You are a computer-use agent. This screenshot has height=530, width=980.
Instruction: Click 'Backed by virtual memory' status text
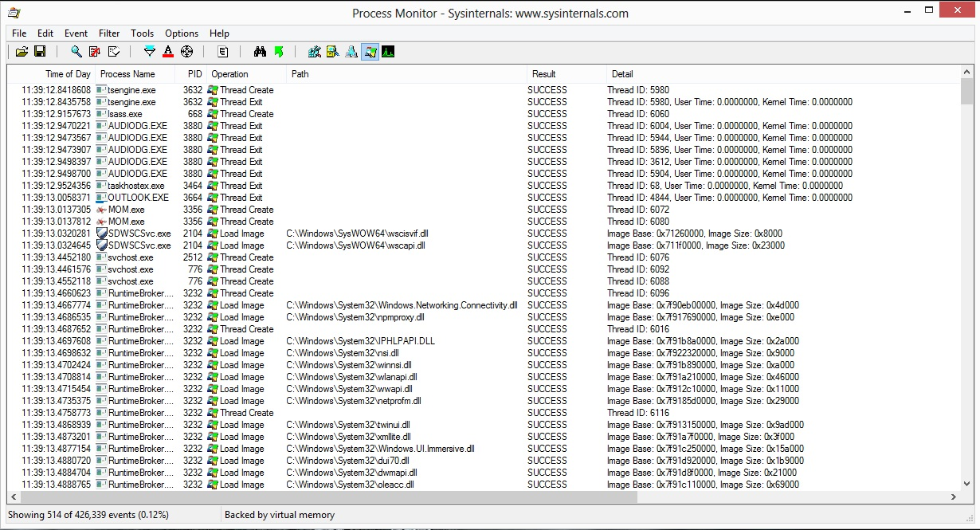click(x=280, y=515)
